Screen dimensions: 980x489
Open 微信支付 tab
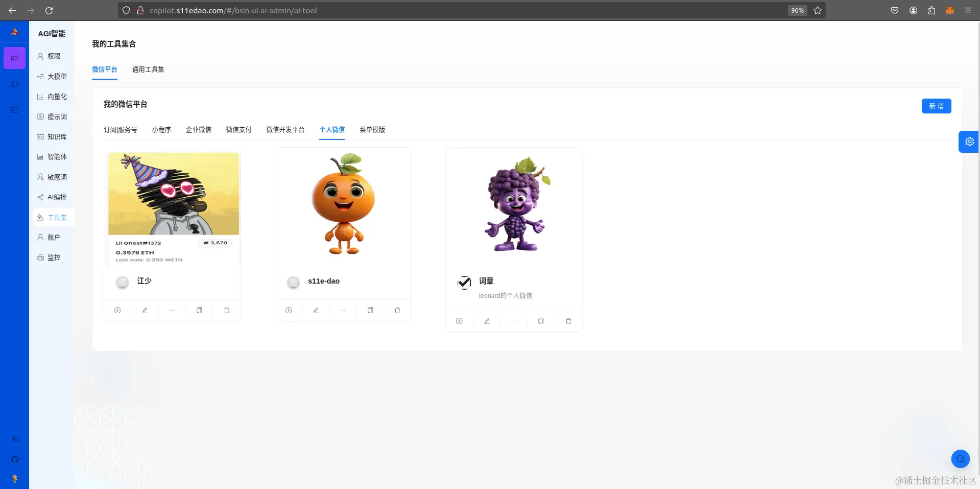[239, 130]
